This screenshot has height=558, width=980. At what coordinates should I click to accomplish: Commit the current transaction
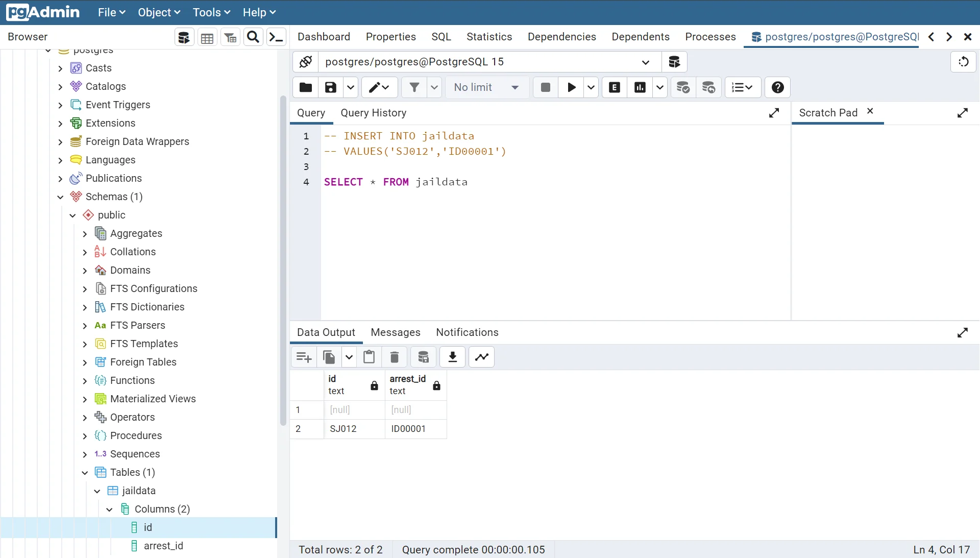coord(683,87)
